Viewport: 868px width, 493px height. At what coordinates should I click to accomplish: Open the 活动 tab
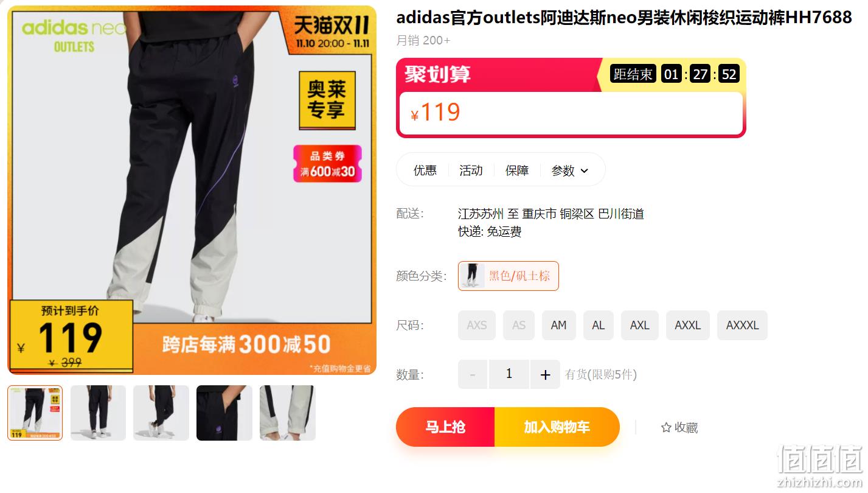(x=471, y=170)
